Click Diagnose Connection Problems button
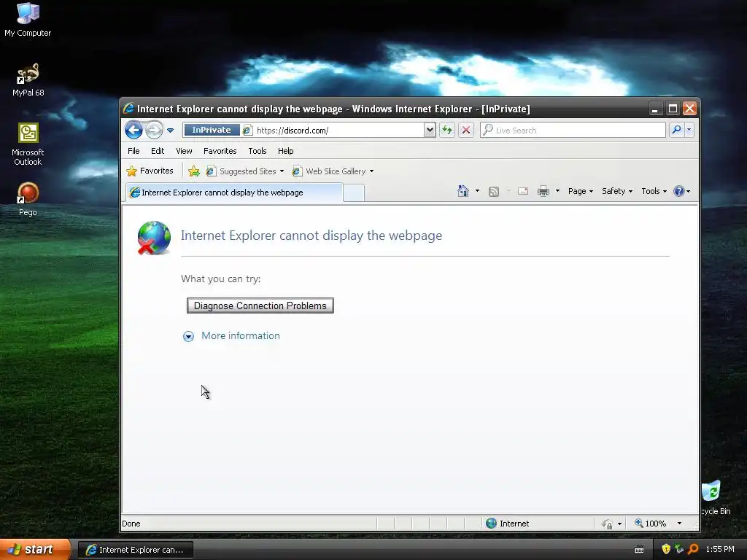This screenshot has height=560, width=747. (260, 306)
